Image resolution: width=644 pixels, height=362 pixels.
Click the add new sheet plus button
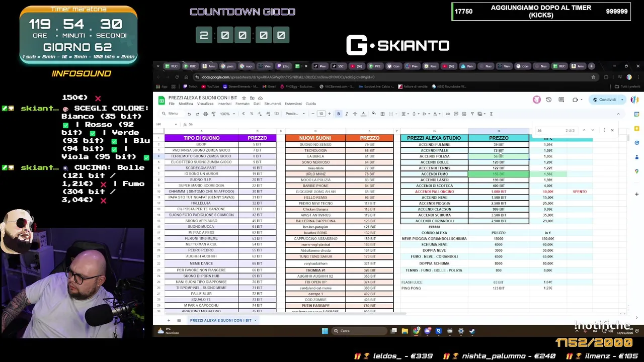pos(169,320)
